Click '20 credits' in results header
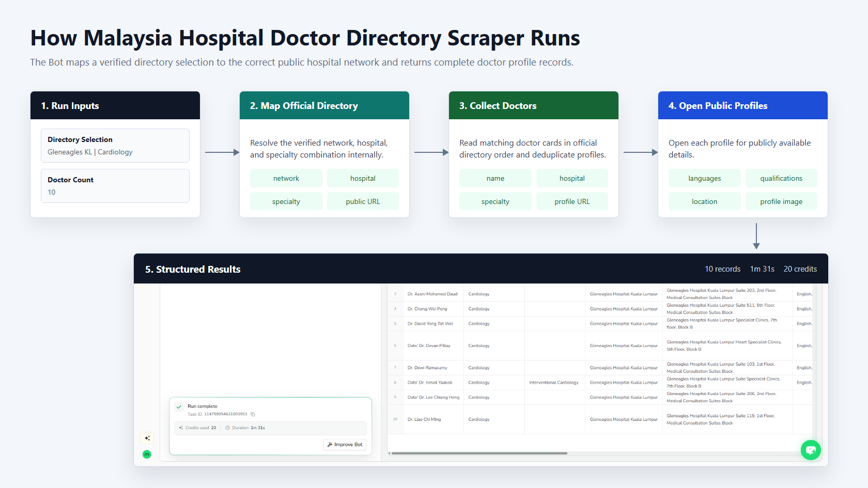 (800, 269)
